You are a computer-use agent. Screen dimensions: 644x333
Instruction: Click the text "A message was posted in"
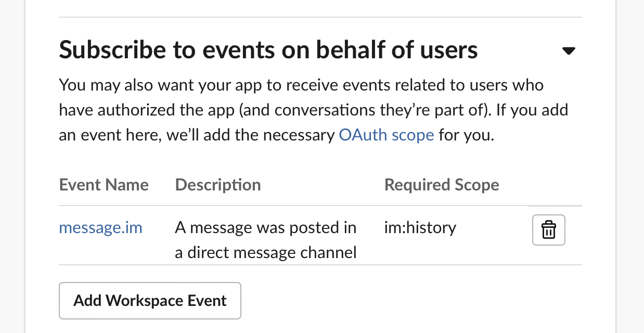[x=266, y=227]
